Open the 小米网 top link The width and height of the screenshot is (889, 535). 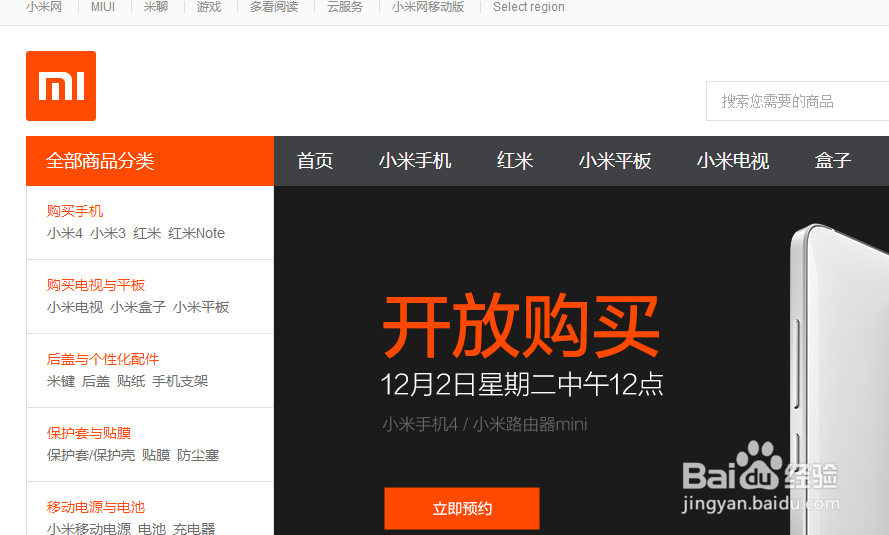coord(44,7)
